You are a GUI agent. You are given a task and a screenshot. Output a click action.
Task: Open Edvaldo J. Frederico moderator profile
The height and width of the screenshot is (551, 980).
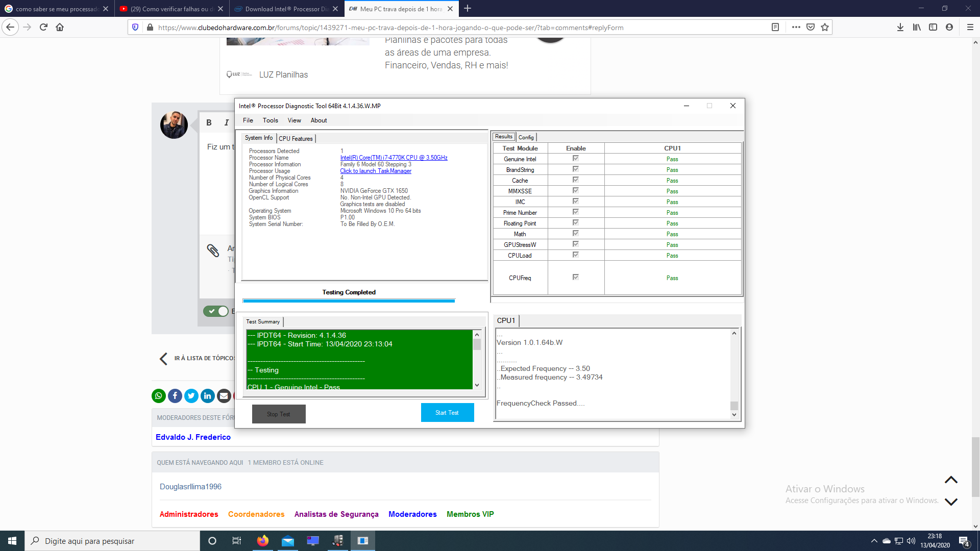coord(193,437)
